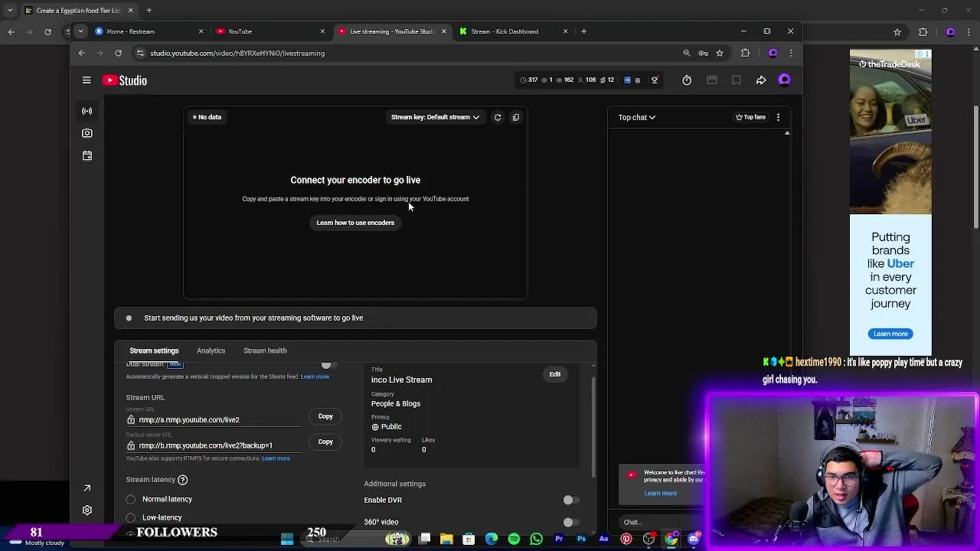Open Chrome's three-dot menu
Image resolution: width=980 pixels, height=551 pixels.
click(791, 54)
